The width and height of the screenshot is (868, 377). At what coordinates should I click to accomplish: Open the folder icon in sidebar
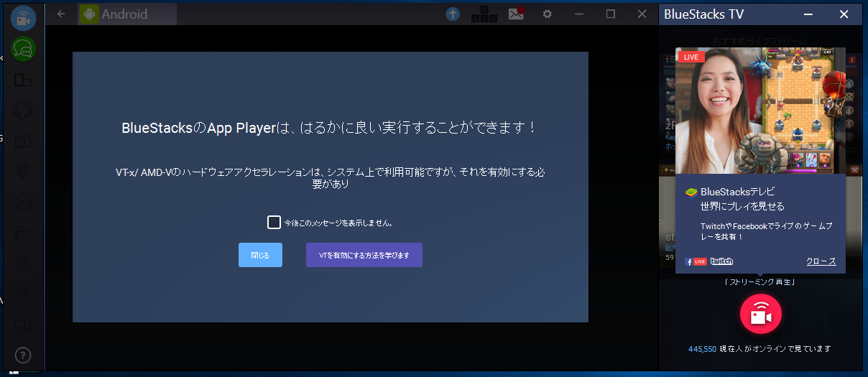[23, 233]
